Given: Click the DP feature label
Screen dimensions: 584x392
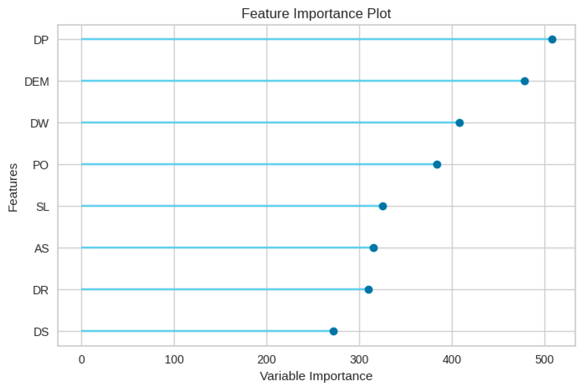Looking at the screenshot, I should pyautogui.click(x=41, y=40).
